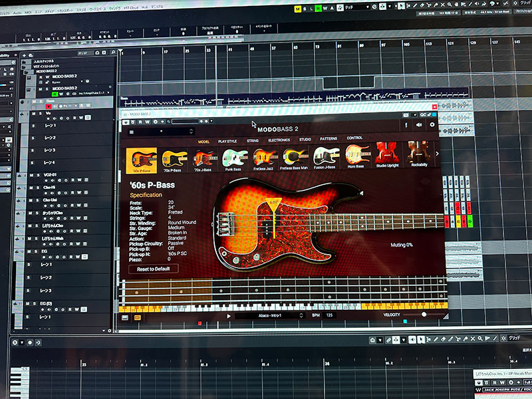Switch to the MODEL tab
The image size is (532, 399).
(203, 142)
